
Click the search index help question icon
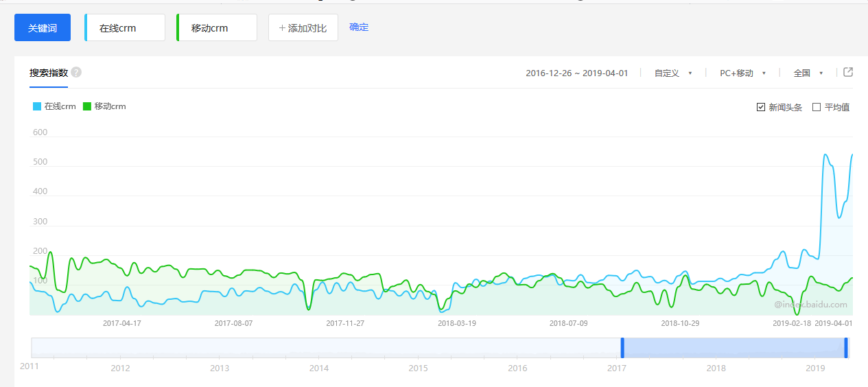tap(76, 73)
